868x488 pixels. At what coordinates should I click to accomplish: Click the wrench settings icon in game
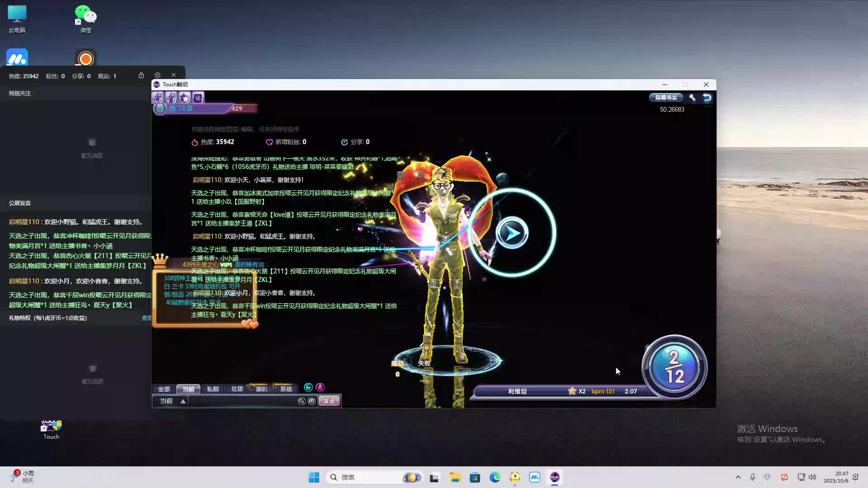coord(692,98)
